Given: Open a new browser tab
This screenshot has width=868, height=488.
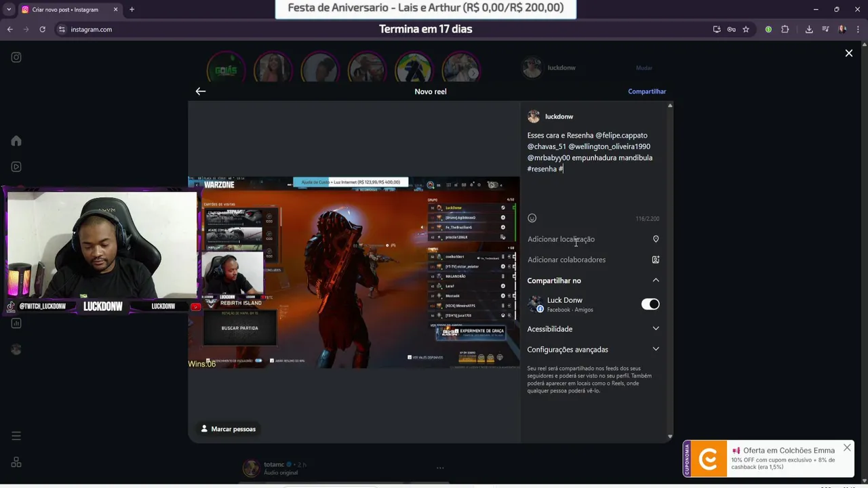Looking at the screenshot, I should click(x=132, y=9).
